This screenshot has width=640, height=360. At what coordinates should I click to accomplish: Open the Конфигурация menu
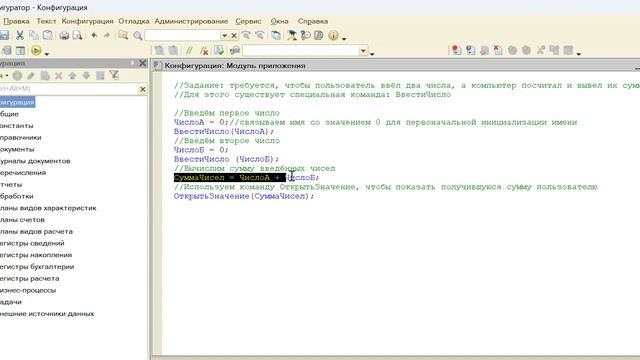click(87, 21)
